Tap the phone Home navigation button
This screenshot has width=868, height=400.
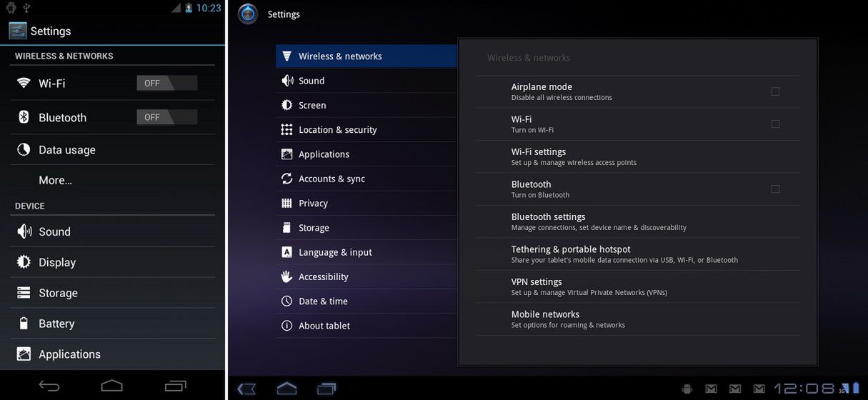112,386
